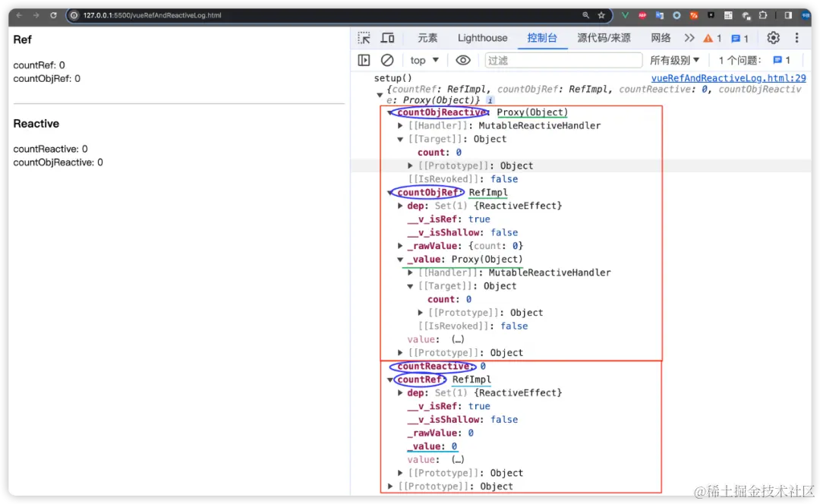
Task: Click the Reactive heading on page
Action: [36, 124]
